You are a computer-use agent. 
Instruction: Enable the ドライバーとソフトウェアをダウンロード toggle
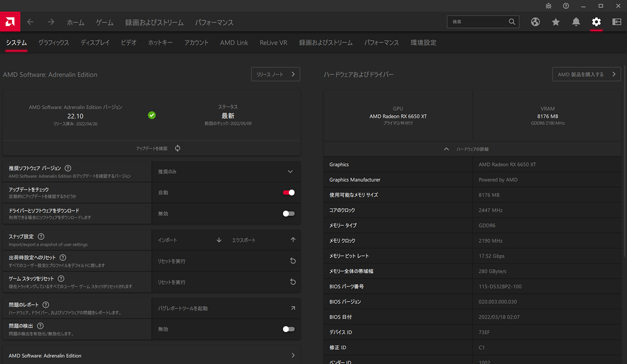coord(289,214)
